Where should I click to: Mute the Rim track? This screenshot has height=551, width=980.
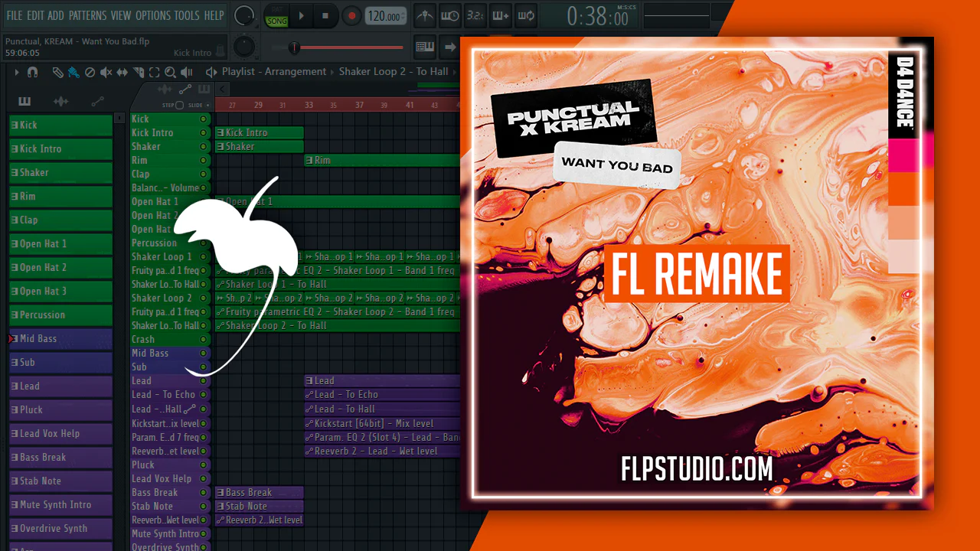pos(203,161)
